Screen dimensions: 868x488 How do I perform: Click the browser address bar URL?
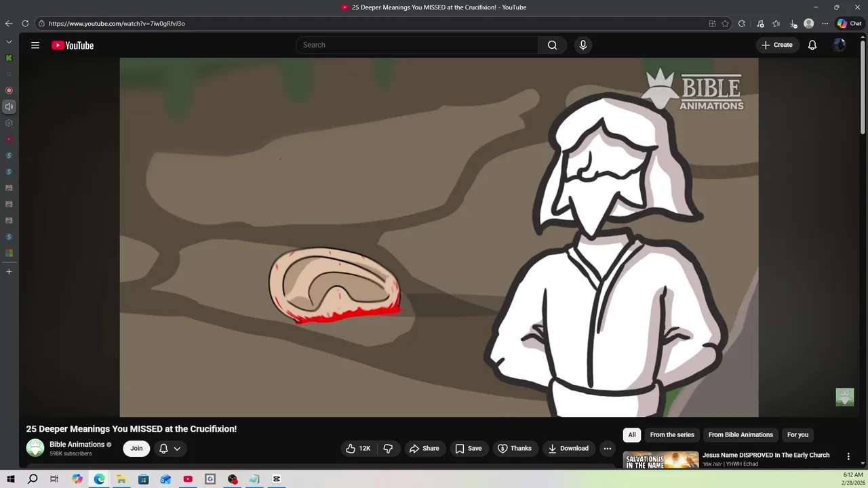click(117, 24)
